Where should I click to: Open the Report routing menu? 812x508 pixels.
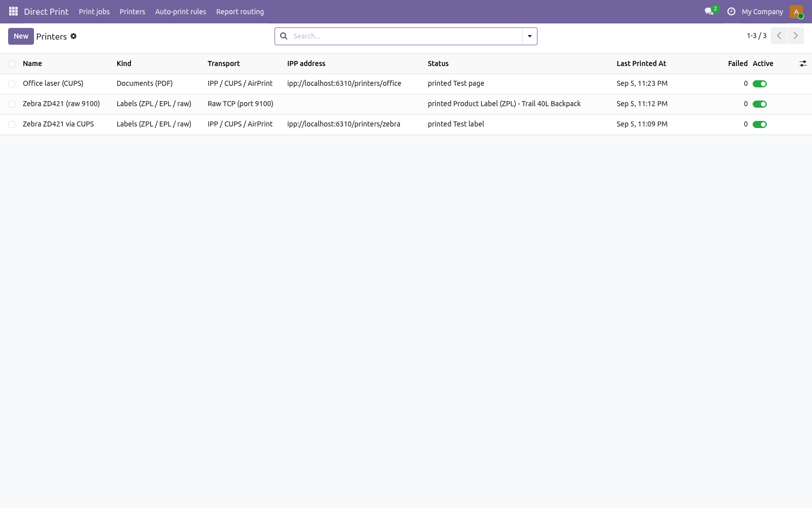coord(240,12)
